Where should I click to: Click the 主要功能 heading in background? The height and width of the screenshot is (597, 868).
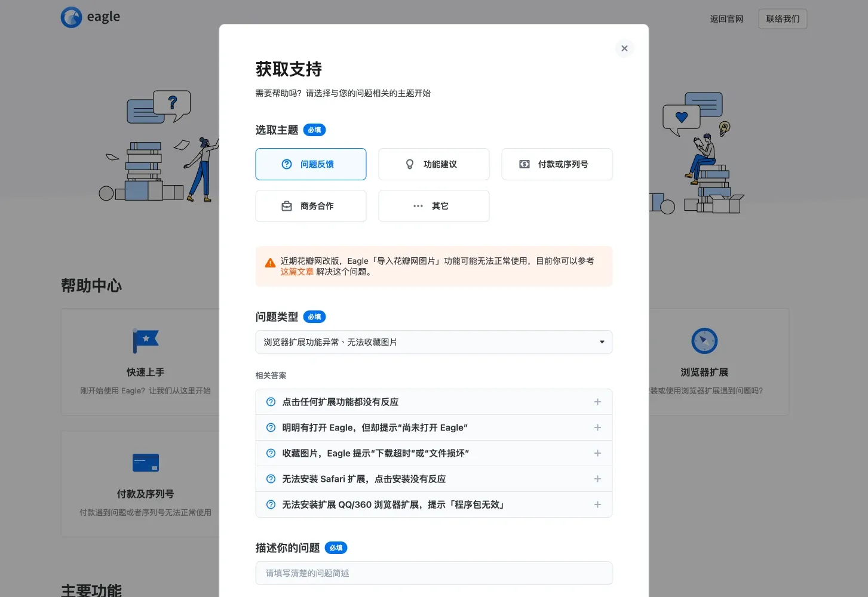[x=91, y=590]
